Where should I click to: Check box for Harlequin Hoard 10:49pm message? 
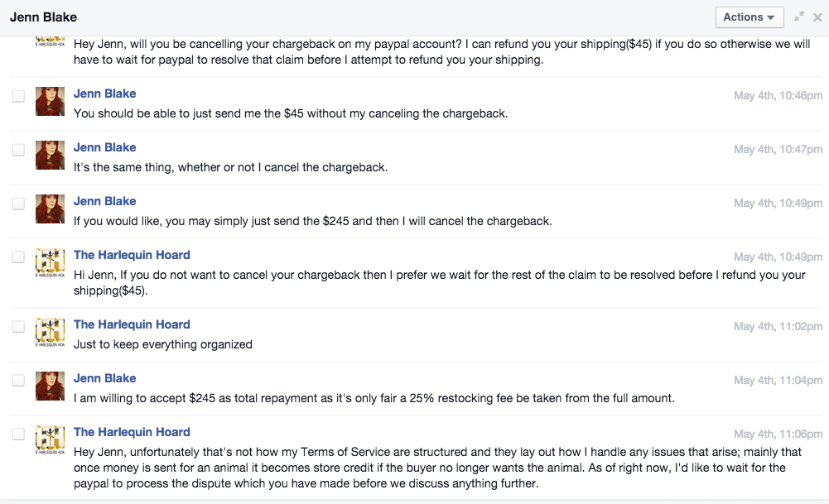18,257
